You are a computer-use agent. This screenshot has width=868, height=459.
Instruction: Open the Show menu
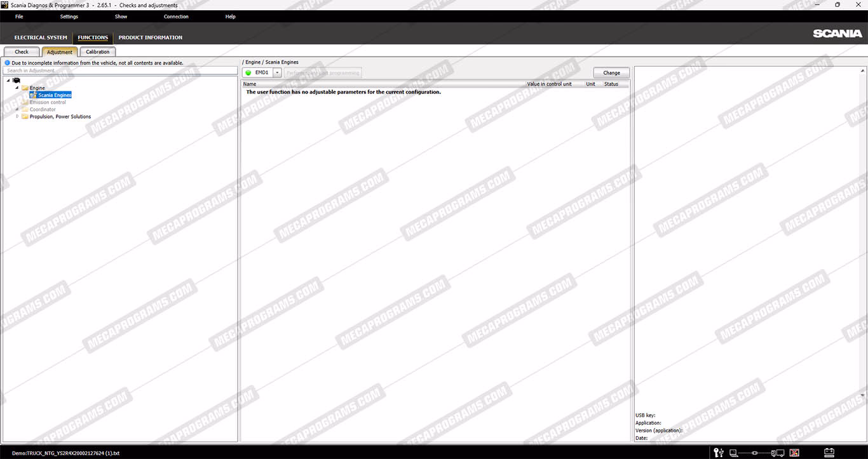(121, 17)
